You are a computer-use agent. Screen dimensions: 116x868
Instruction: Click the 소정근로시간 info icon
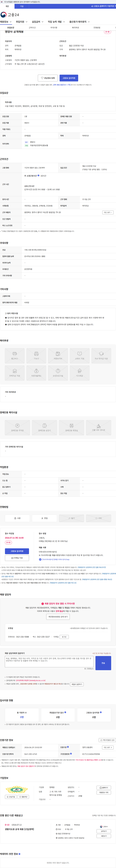tap(38, 176)
